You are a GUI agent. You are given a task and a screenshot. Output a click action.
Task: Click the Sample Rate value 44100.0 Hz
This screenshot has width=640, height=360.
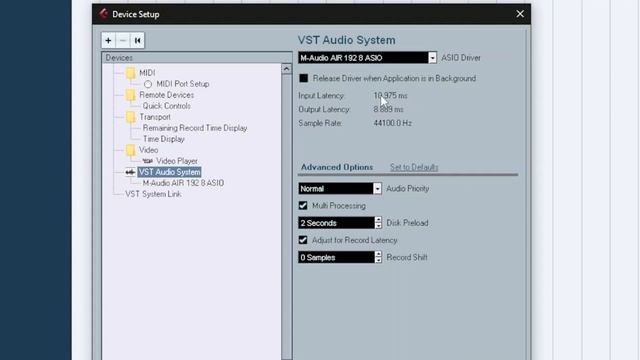click(393, 123)
